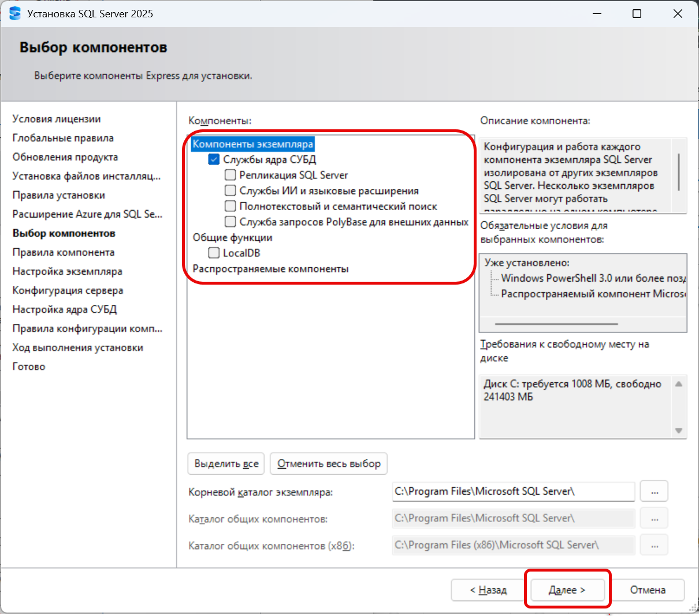The height and width of the screenshot is (616, 699).
Task: Select the Готово step in sidebar
Action: coord(29,367)
